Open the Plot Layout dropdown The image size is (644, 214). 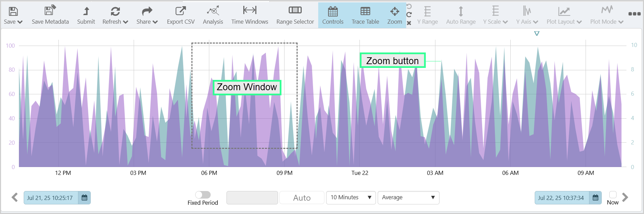(x=564, y=16)
